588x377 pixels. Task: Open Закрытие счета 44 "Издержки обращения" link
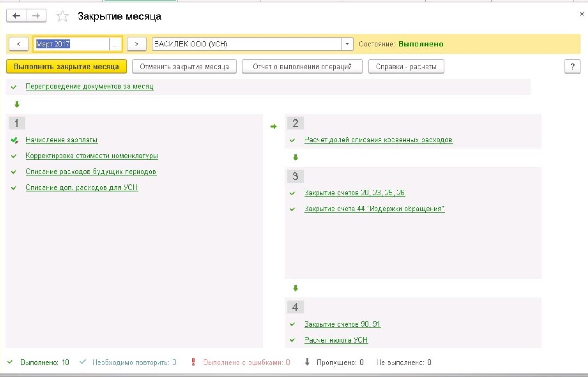(374, 209)
